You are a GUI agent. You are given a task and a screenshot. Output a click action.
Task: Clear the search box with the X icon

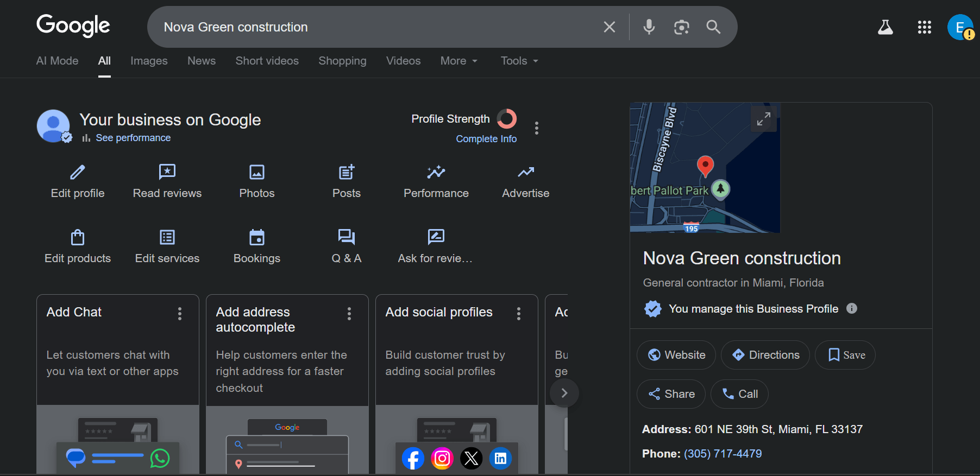click(610, 27)
